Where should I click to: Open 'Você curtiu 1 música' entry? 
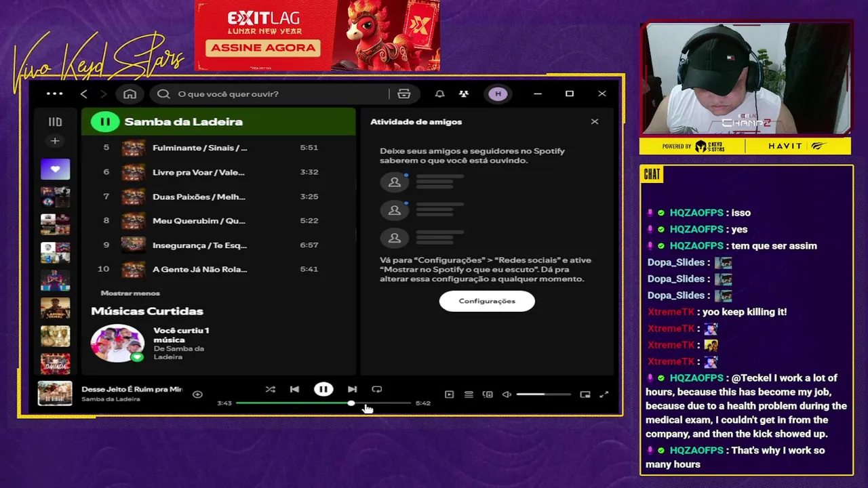pyautogui.click(x=181, y=335)
